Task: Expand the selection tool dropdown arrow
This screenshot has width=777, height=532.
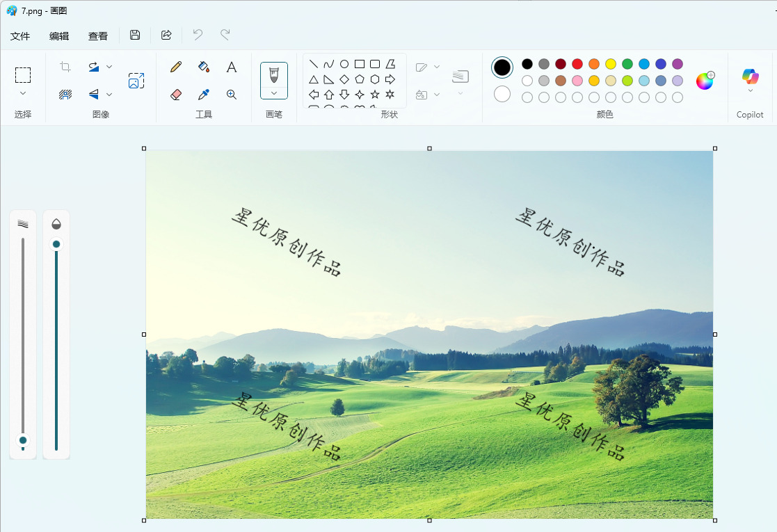Action: pyautogui.click(x=23, y=93)
